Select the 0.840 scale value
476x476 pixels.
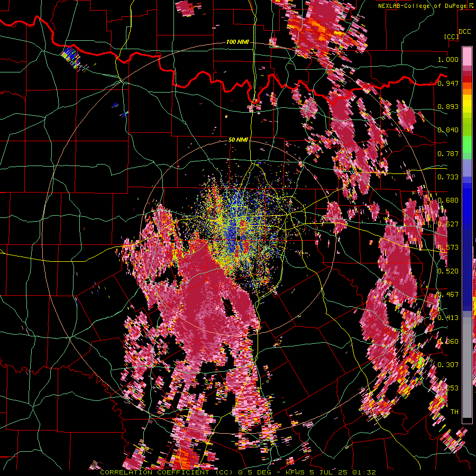(448, 130)
